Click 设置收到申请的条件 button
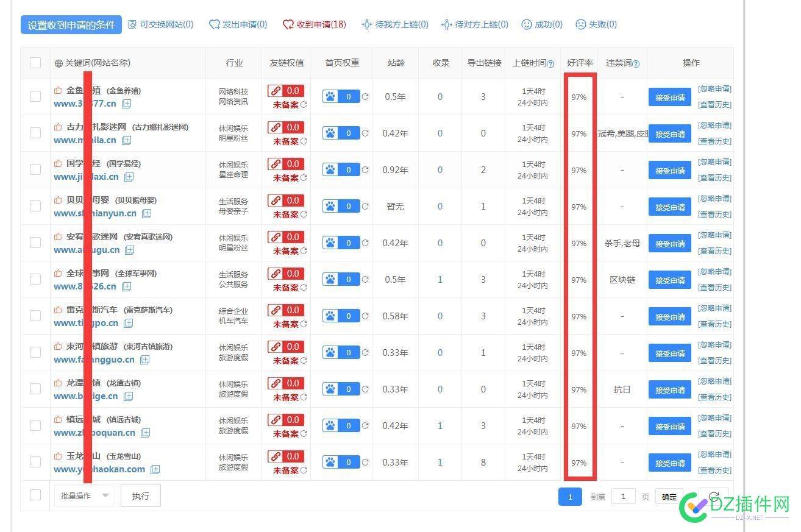Screen dimensions: 801x532 (71, 25)
